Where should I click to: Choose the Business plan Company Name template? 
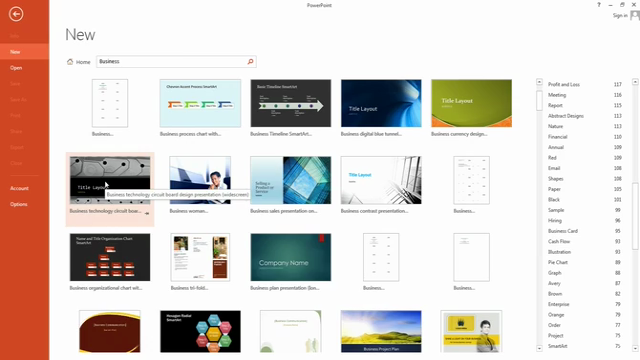(291, 257)
